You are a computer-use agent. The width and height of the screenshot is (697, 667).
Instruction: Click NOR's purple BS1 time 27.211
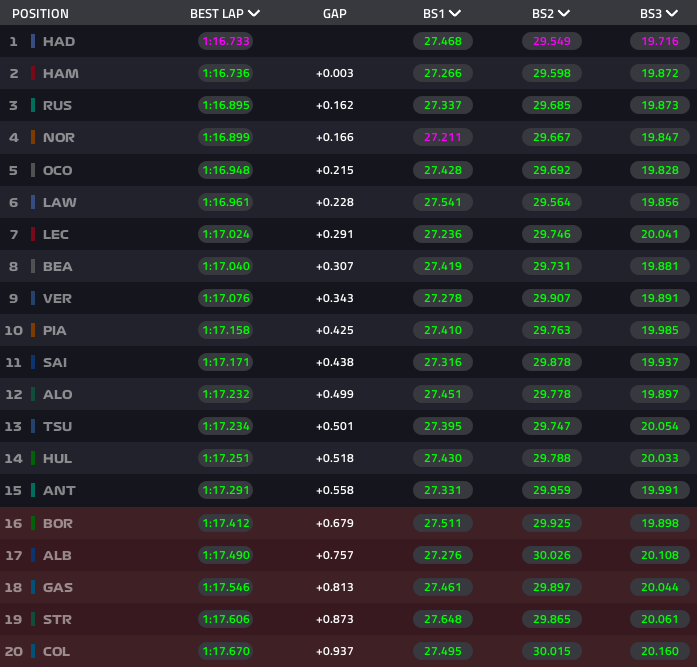click(x=443, y=137)
